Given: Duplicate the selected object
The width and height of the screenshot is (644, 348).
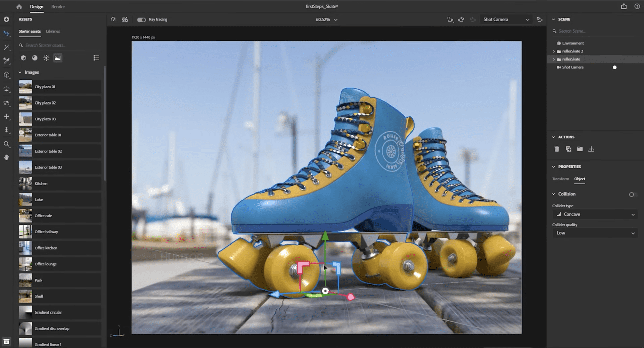Looking at the screenshot, I should pos(568,149).
